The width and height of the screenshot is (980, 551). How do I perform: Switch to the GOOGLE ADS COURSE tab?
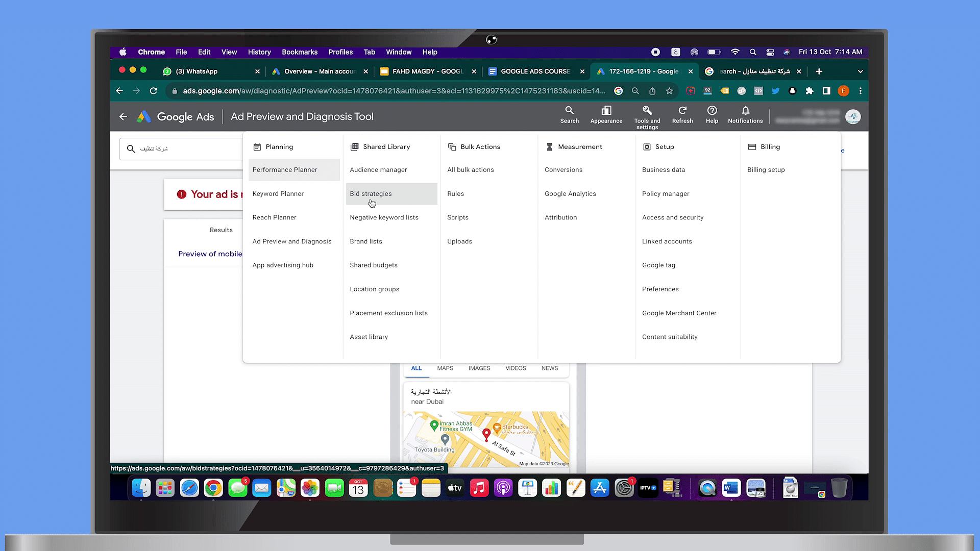point(536,71)
